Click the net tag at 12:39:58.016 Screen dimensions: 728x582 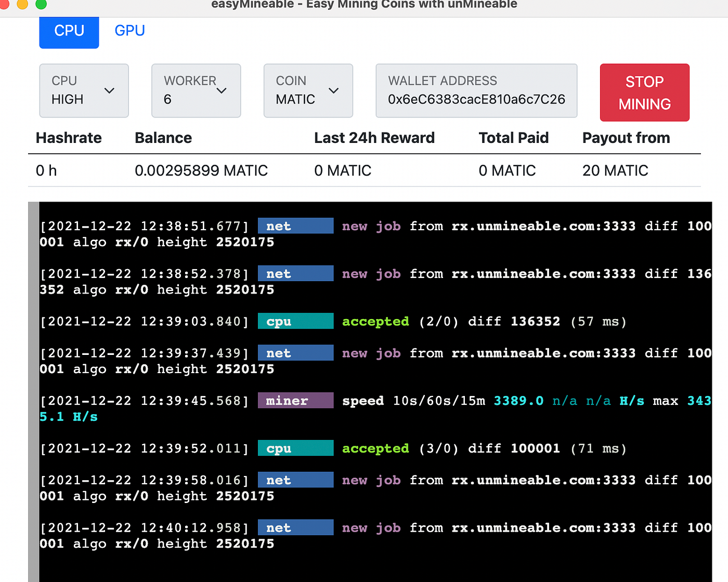pos(295,480)
